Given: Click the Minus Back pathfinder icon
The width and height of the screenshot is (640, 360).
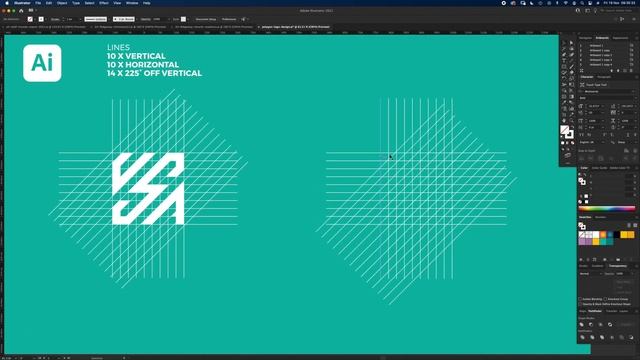Looking at the screenshot, I should click(631, 337).
